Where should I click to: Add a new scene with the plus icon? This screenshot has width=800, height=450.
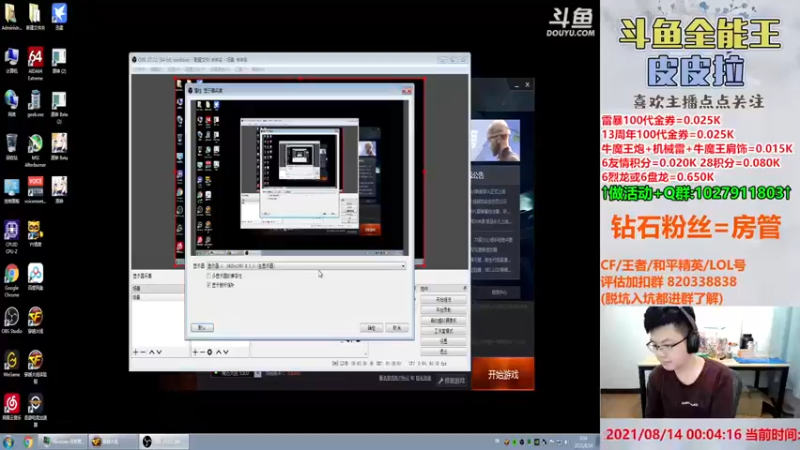136,352
